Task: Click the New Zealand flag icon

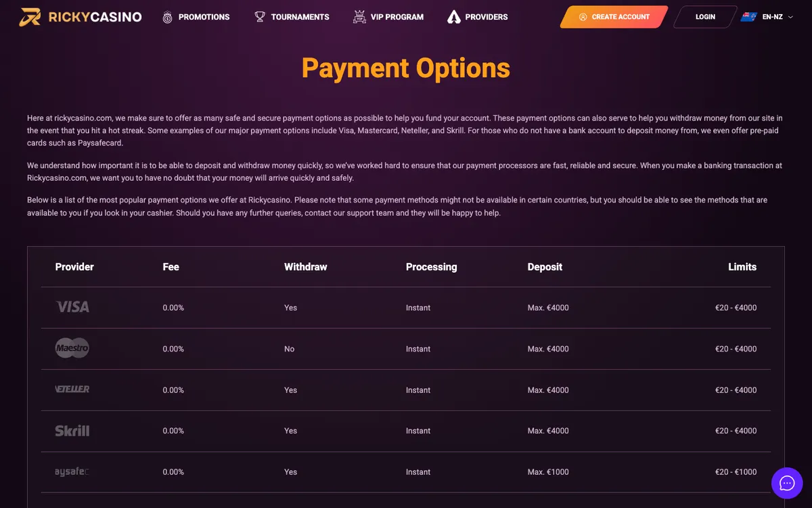Action: 748,17
